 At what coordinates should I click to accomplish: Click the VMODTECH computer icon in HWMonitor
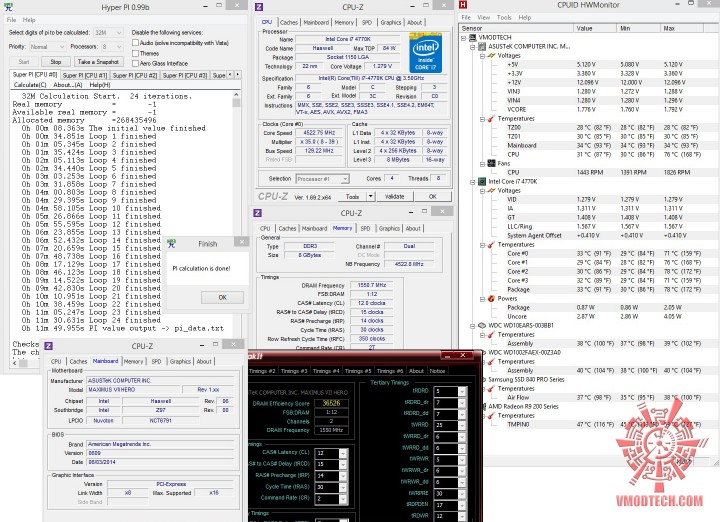pos(472,37)
